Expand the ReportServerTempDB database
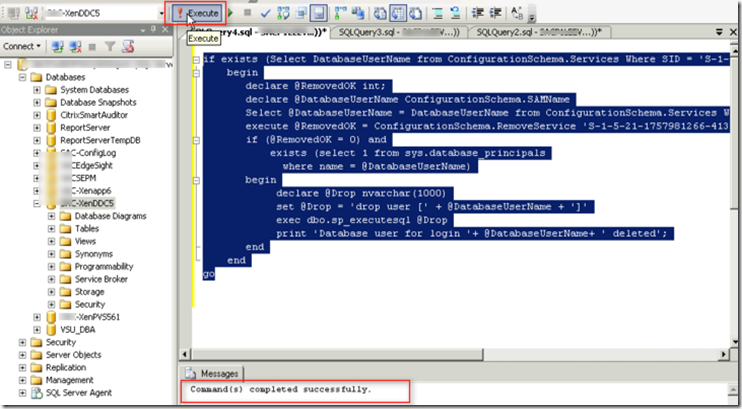 pyautogui.click(x=37, y=141)
